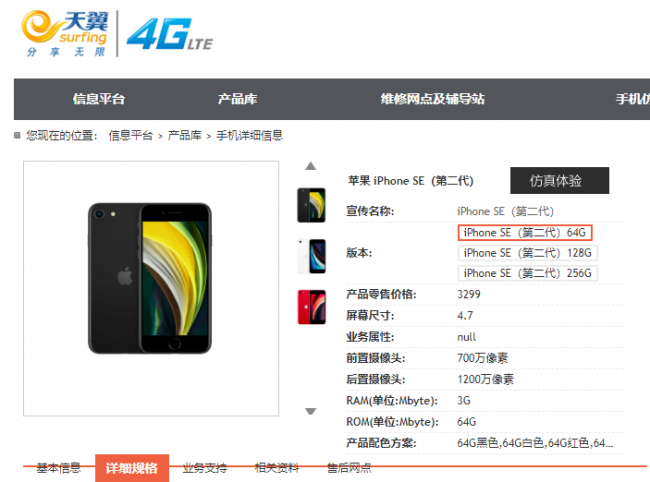Click up arrow above phone thumbnails
The image size is (650, 482).
click(310, 166)
